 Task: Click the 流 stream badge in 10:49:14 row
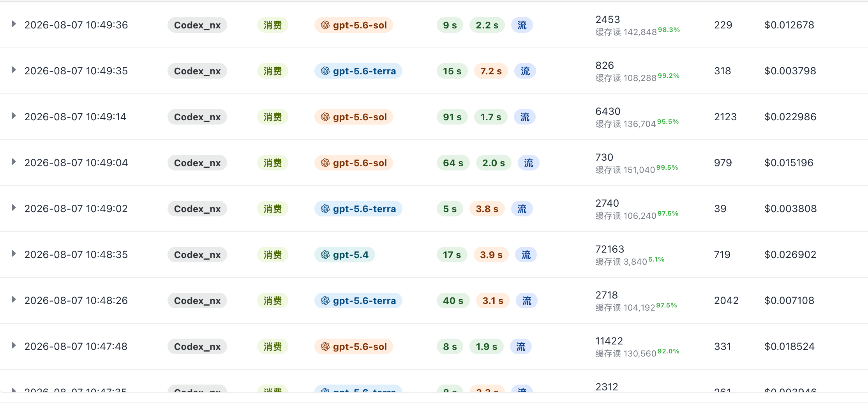(x=525, y=117)
